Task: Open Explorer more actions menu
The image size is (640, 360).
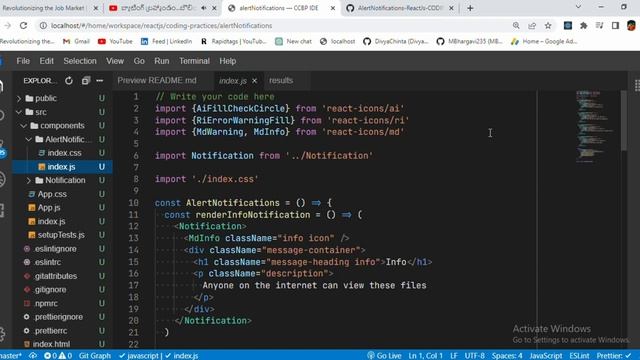Action: (100, 81)
